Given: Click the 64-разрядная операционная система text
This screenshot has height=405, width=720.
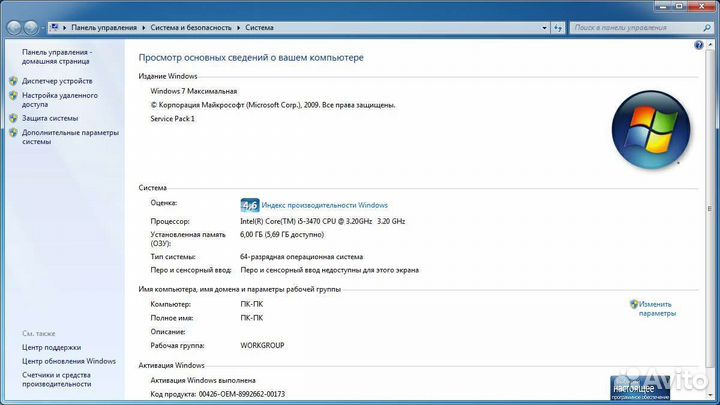Looking at the screenshot, I should pos(301,257).
